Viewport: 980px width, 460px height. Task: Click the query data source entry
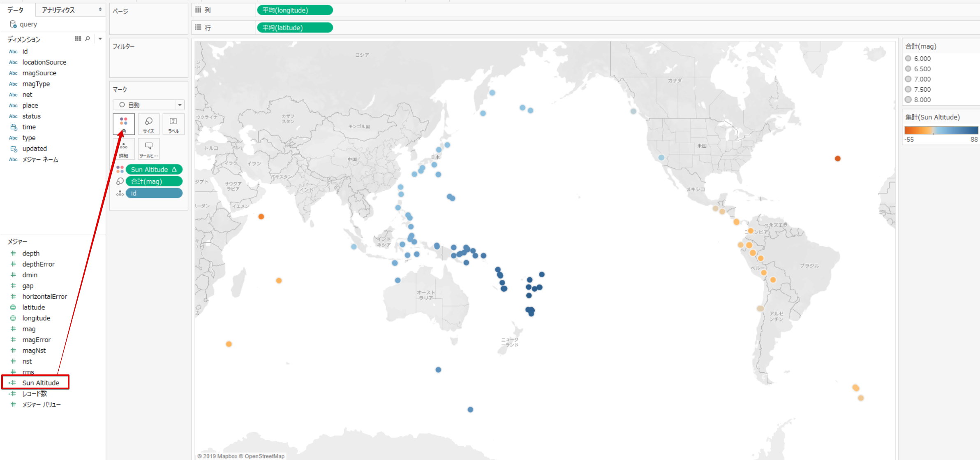coord(28,24)
